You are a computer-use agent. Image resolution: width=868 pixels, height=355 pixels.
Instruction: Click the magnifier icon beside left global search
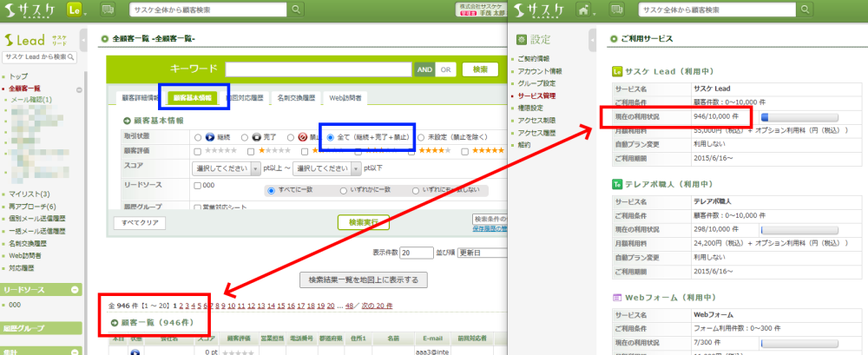click(296, 10)
